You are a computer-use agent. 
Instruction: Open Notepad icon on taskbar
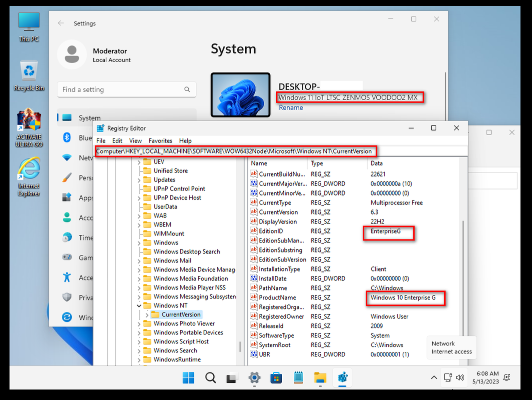pos(298,377)
